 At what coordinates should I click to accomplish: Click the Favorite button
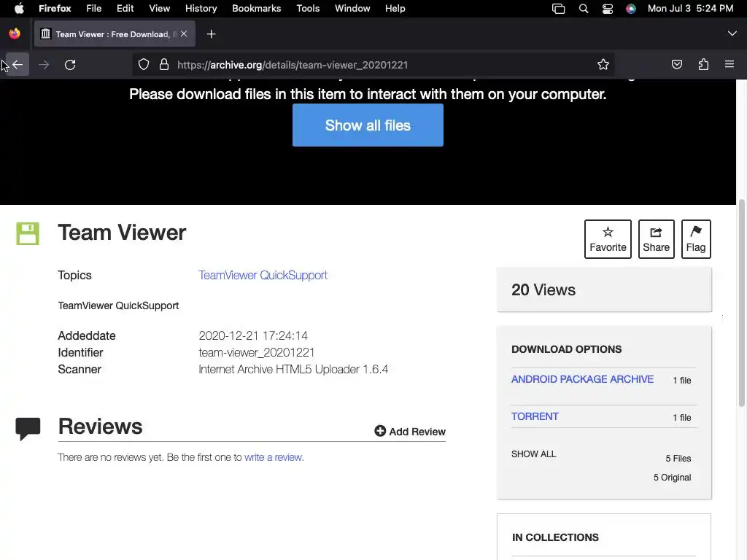608,239
